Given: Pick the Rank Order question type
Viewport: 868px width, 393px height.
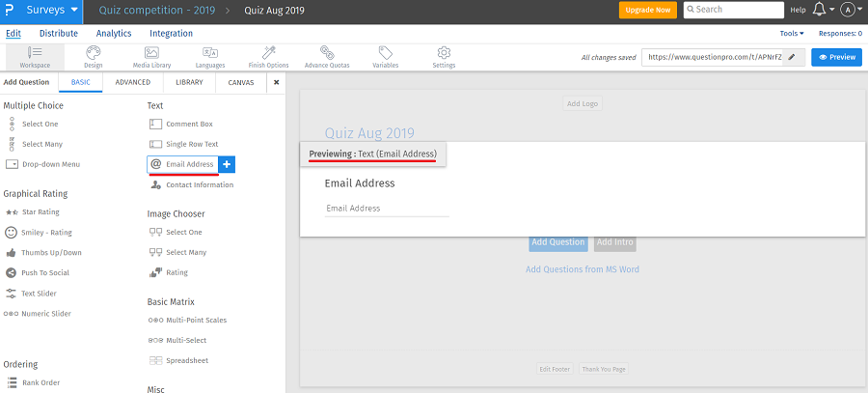Looking at the screenshot, I should [34, 382].
